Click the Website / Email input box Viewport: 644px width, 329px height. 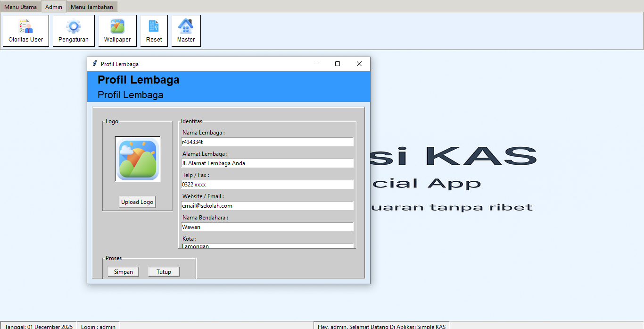pyautogui.click(x=267, y=205)
